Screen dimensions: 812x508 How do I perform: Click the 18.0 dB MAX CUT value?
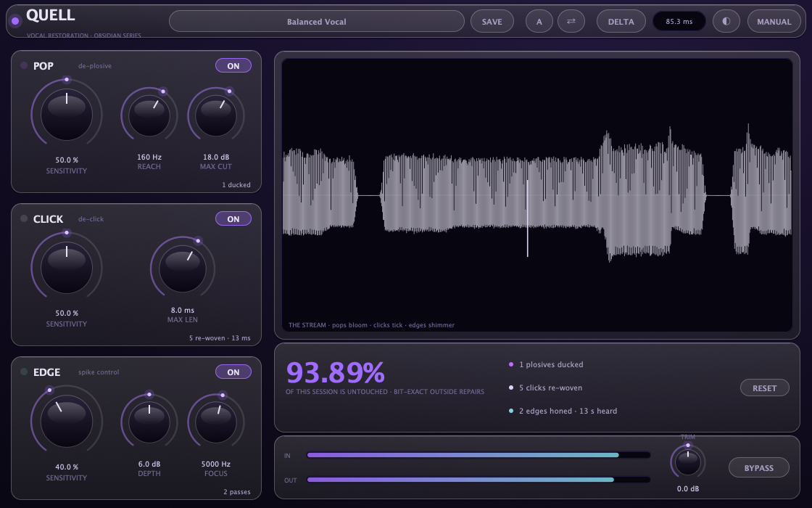(216, 157)
